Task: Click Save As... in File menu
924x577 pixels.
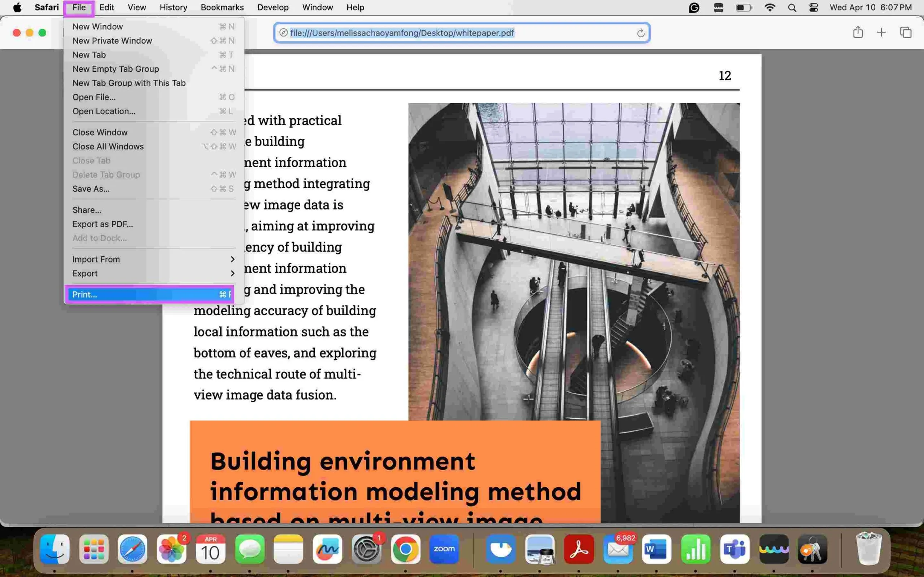Action: (91, 189)
